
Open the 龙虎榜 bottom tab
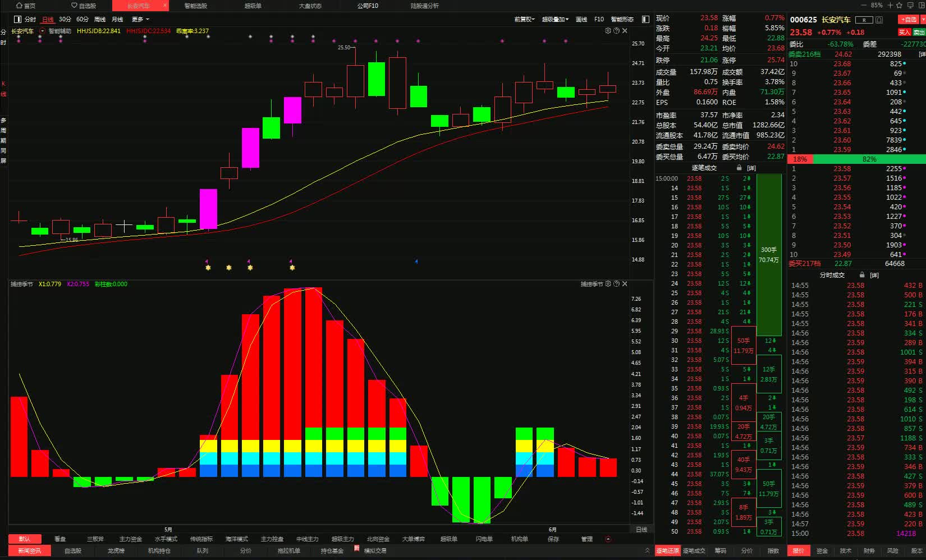[116, 550]
